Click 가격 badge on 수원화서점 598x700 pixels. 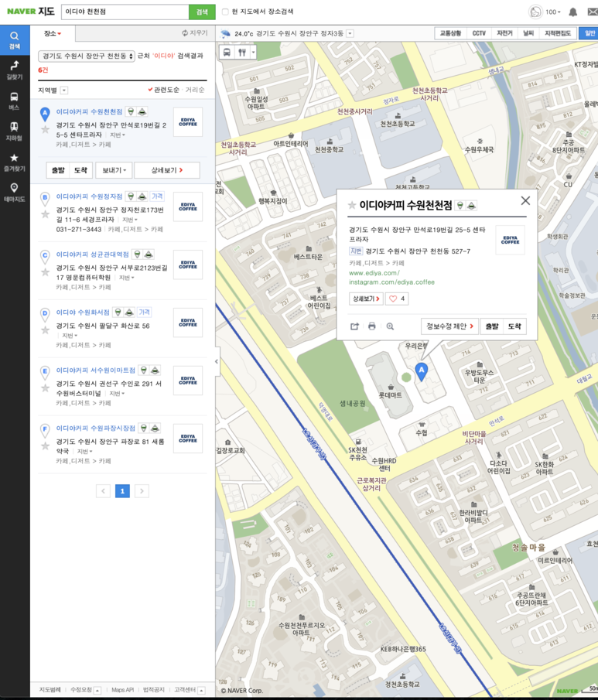pyautogui.click(x=144, y=312)
